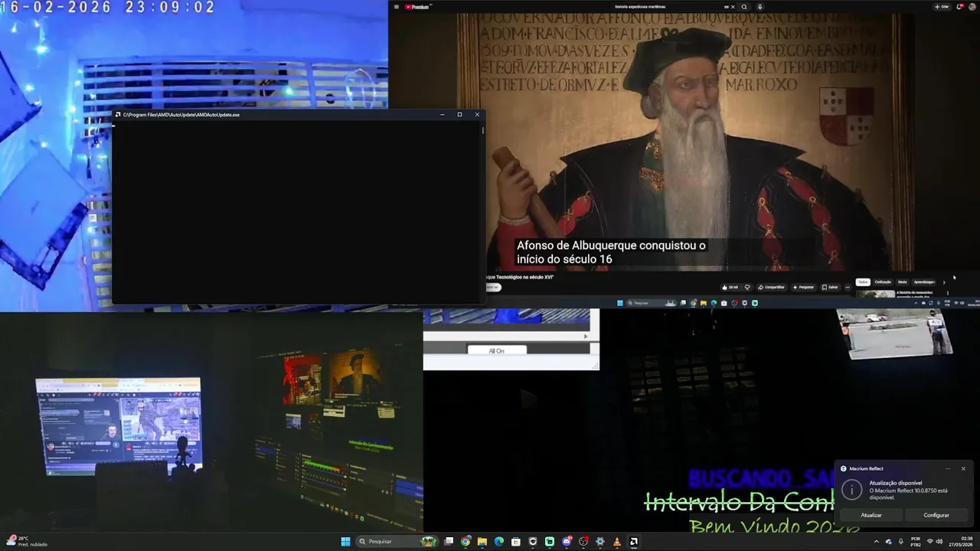Open File Explorer from the taskbar
The width and height of the screenshot is (980, 551).
[x=482, y=542]
